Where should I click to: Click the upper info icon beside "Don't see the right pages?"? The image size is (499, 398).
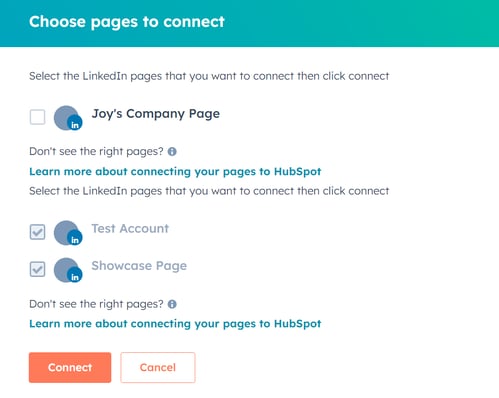coord(172,152)
